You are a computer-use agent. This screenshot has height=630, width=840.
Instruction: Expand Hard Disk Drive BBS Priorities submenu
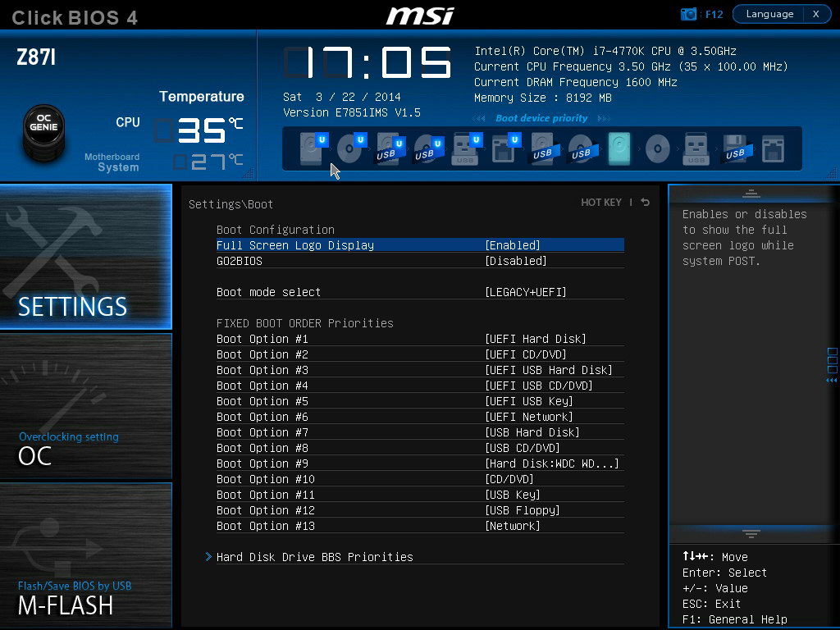tap(314, 557)
